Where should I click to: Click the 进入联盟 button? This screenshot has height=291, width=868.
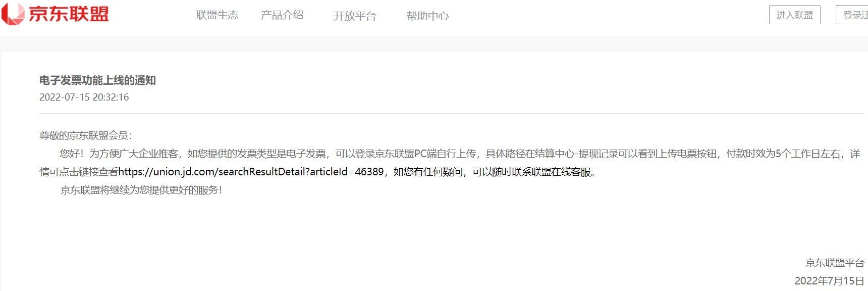click(x=795, y=15)
